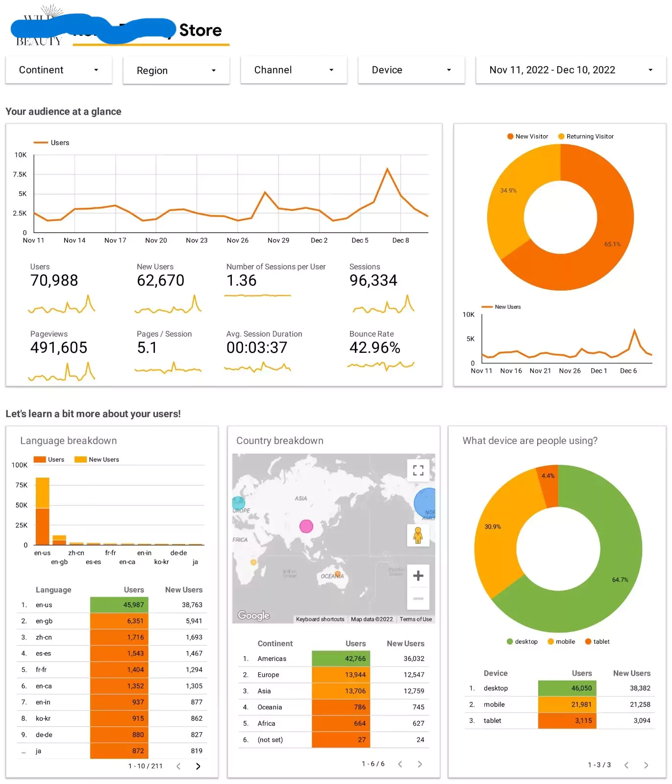Click the ko-kr language row

coord(112,719)
